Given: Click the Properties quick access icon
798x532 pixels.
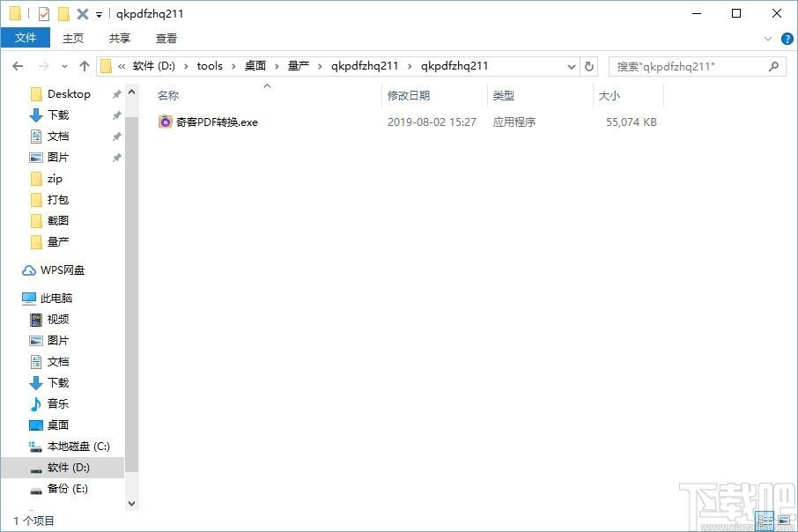Looking at the screenshot, I should point(44,14).
